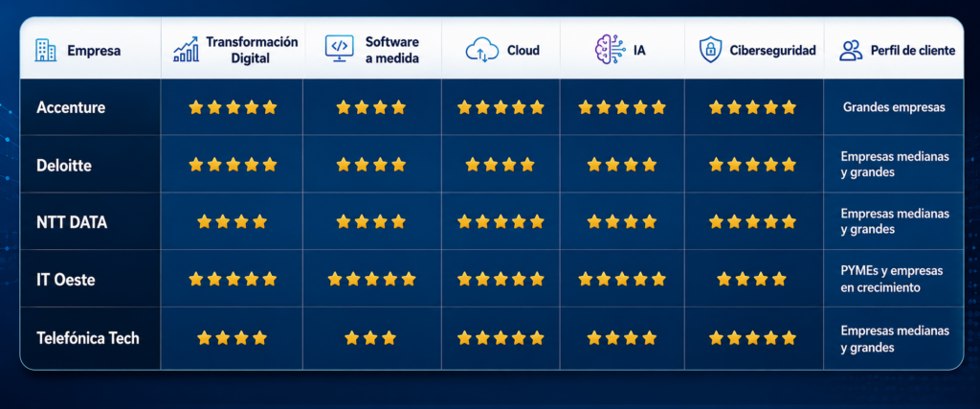The image size is (980, 409).
Task: Click Telefónica Tech's Transformación Digital star rating
Action: [x=233, y=338]
